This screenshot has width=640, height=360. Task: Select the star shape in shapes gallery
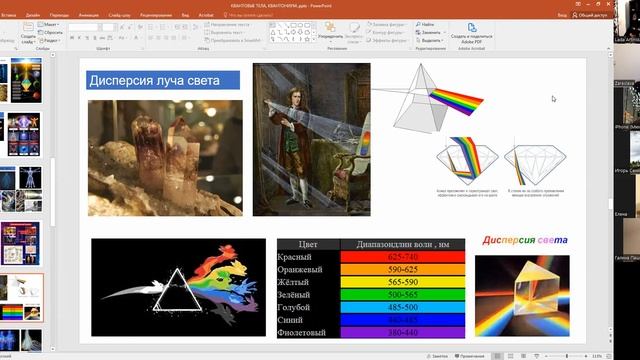point(307,39)
